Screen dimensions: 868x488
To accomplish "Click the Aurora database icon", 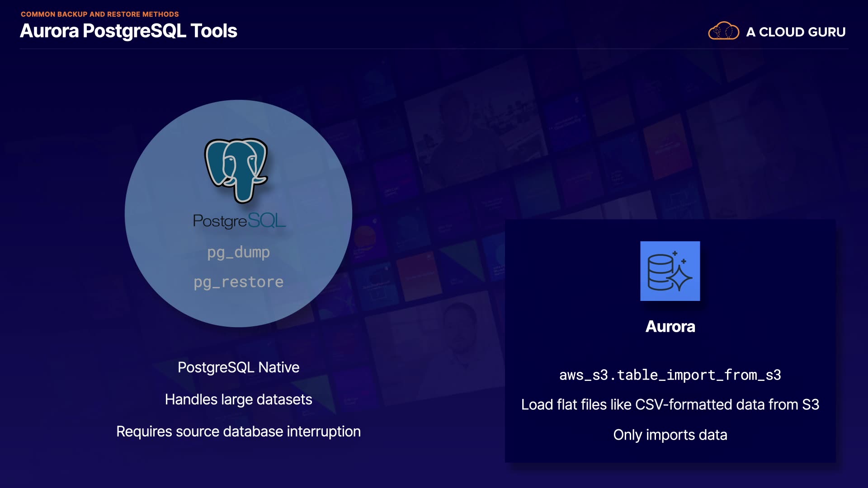I will [x=670, y=271].
